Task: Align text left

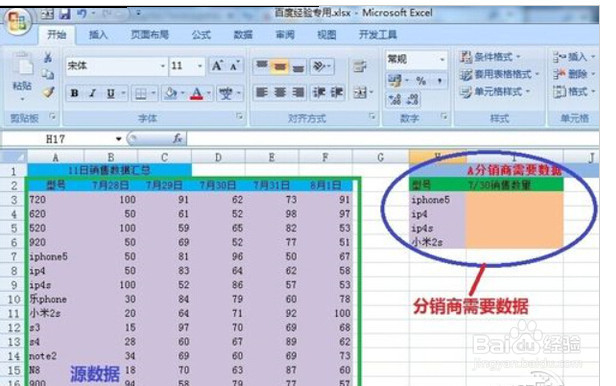Action: [262, 92]
